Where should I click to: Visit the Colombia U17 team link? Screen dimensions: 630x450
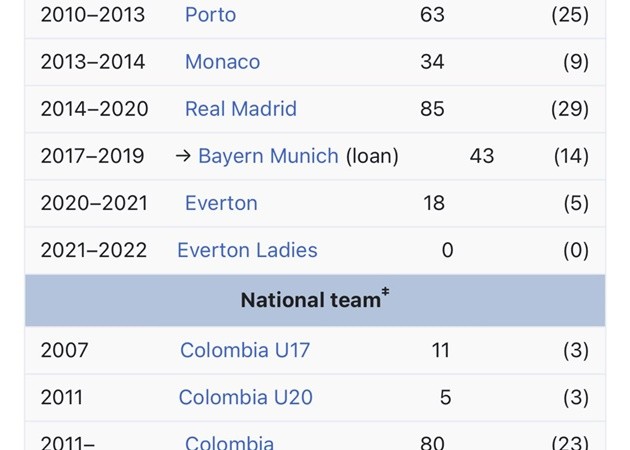point(245,350)
